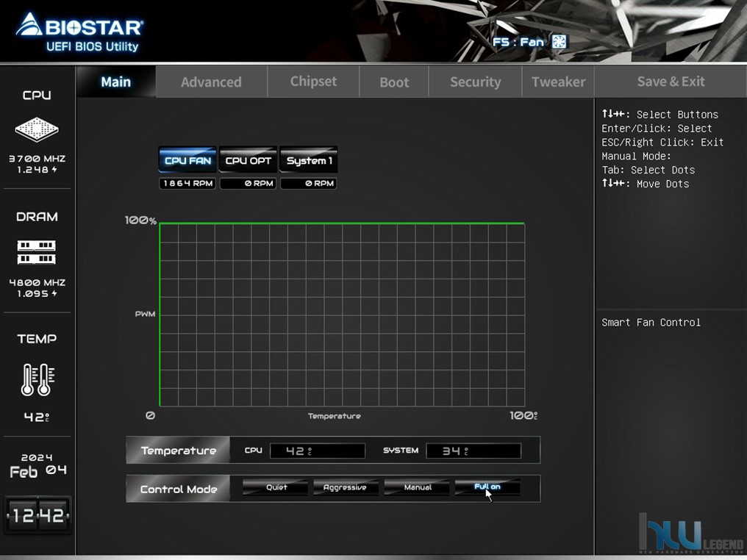Click the 4800 MHZ DRAM frequency text
The height and width of the screenshot is (560, 747).
click(x=37, y=282)
